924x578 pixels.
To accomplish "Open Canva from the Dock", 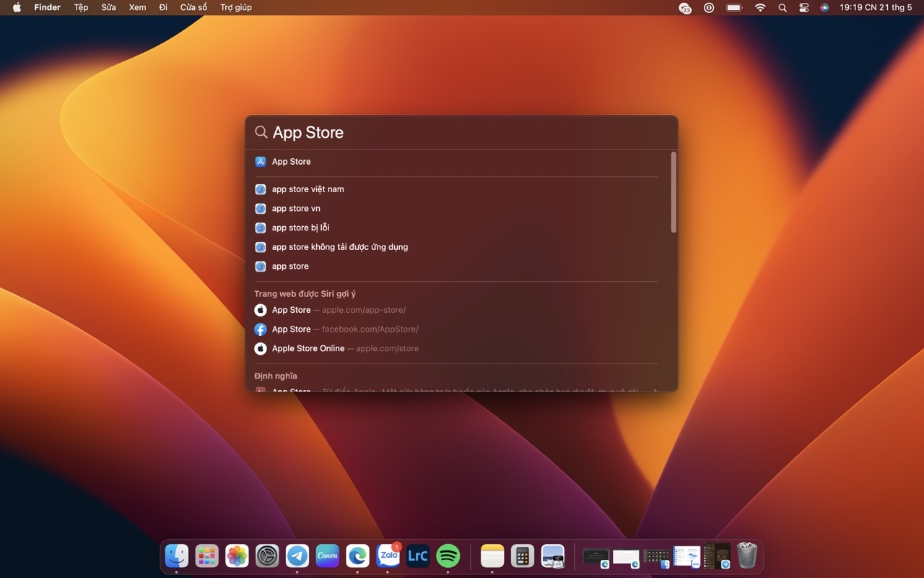I will 328,556.
